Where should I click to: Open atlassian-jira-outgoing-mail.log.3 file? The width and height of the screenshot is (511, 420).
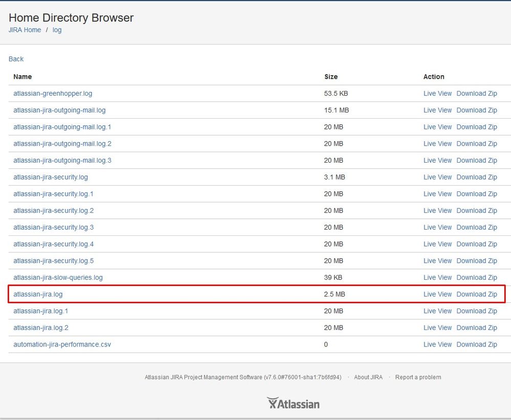click(x=62, y=160)
